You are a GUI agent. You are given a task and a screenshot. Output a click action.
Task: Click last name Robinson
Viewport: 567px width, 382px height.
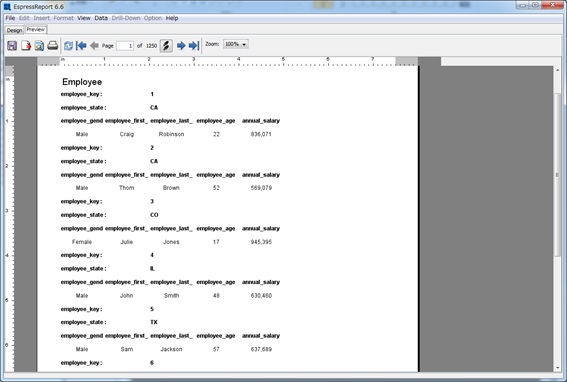pos(171,134)
